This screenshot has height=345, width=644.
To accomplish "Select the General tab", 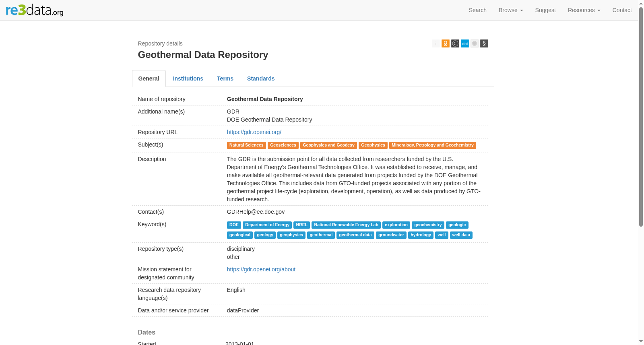I will [149, 79].
